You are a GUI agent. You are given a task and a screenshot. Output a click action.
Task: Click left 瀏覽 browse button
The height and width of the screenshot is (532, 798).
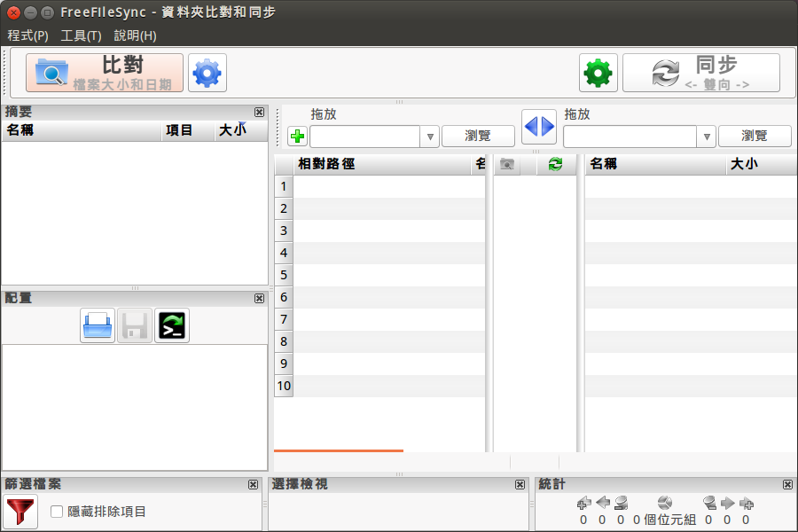click(478, 136)
